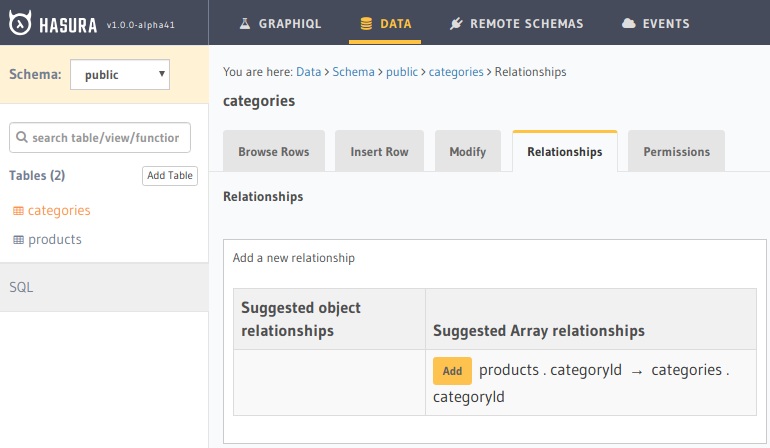The height and width of the screenshot is (448, 770).
Task: Open the Permissions tab
Action: (676, 152)
